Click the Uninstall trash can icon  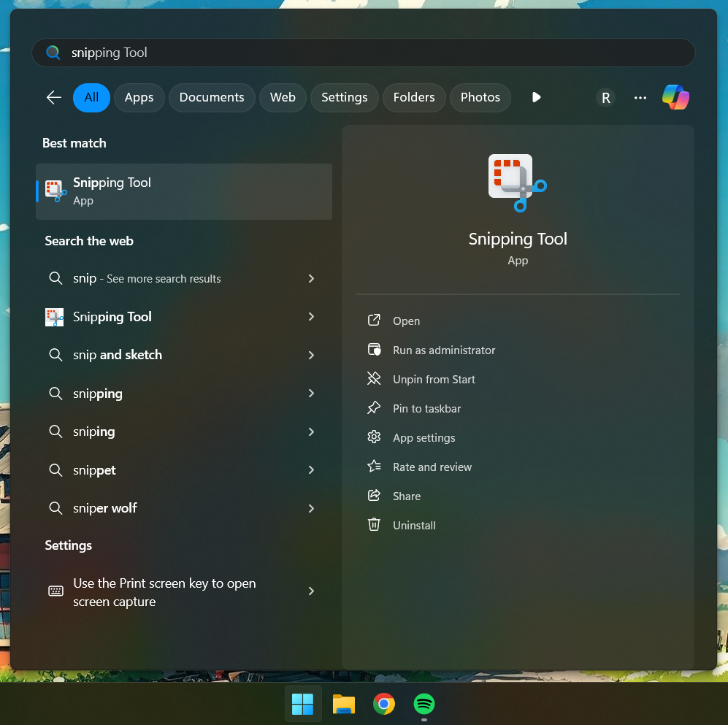(x=374, y=525)
